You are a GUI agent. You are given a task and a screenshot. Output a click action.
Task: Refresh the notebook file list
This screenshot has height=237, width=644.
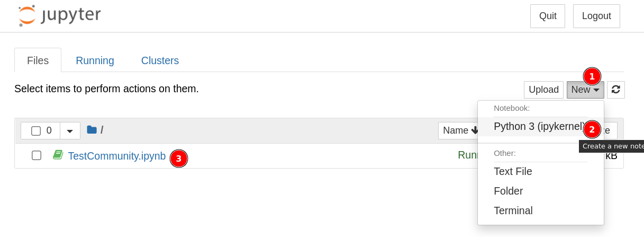click(x=615, y=90)
